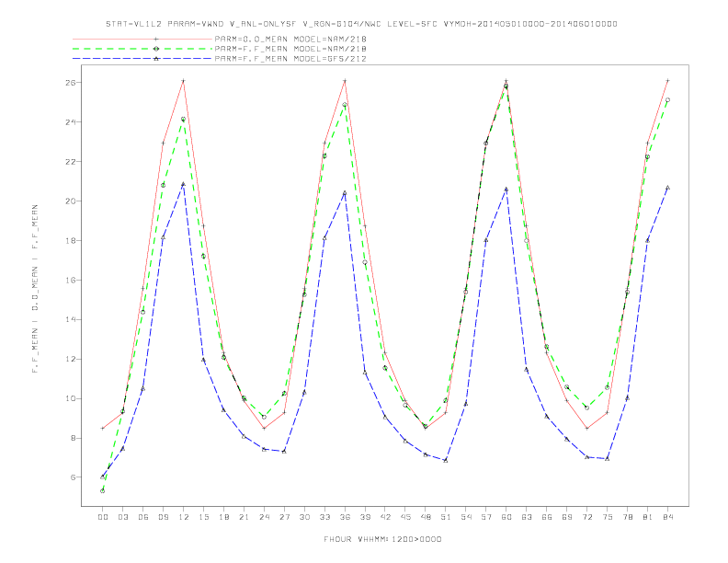Viewport: 728px width, 563px height.
Task: Click x-axis tick label 75
Action: point(608,517)
